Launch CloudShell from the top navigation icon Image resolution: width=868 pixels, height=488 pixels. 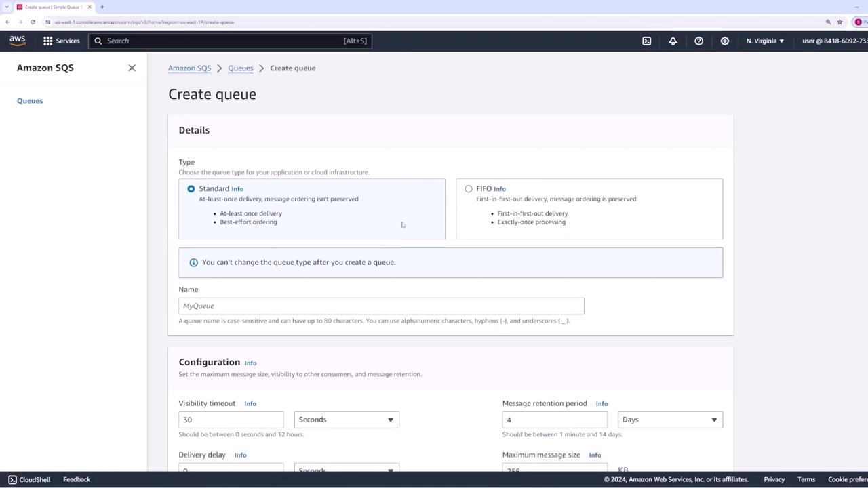click(x=647, y=41)
